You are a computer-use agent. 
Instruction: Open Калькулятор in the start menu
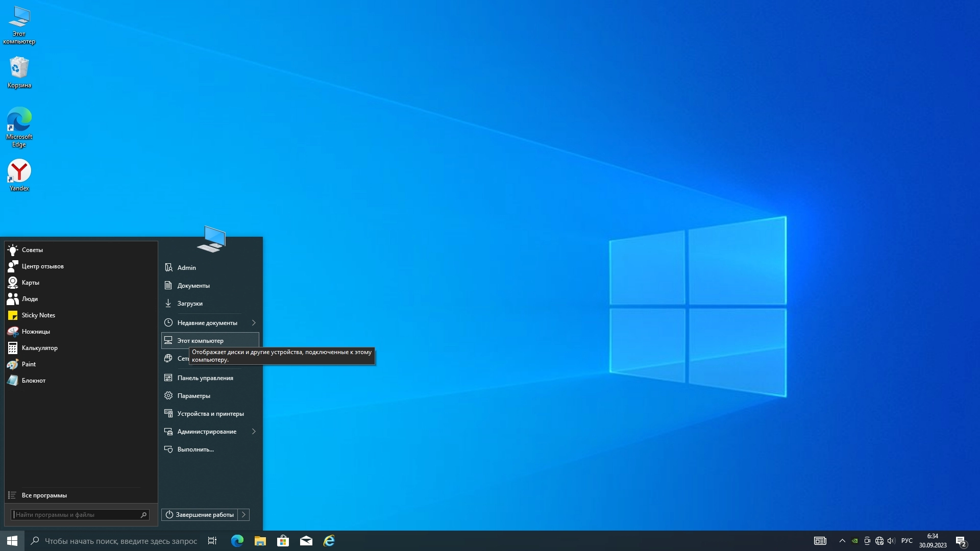[x=39, y=348]
